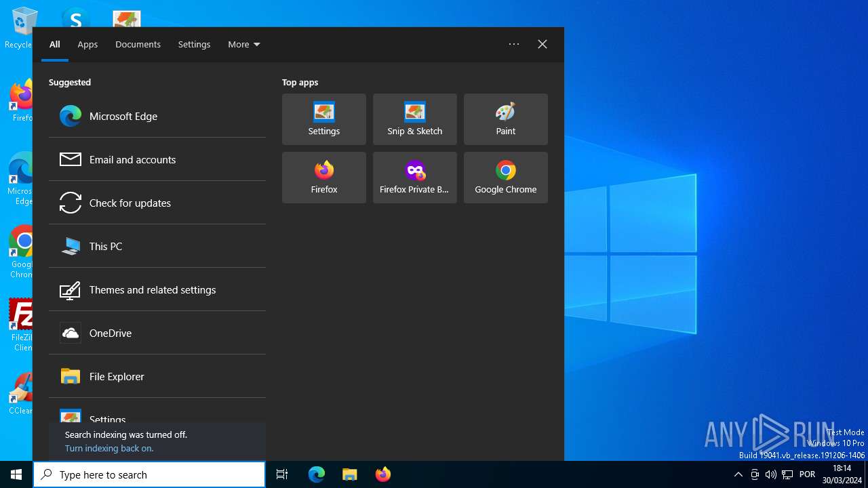Open File Explorer from Suggested list
This screenshot has height=488, width=868.
157,376
